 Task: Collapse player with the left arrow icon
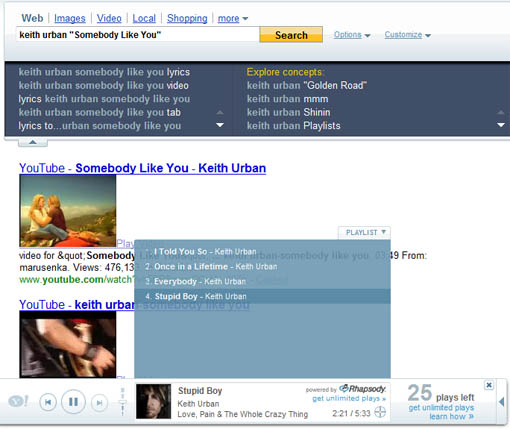point(502,402)
